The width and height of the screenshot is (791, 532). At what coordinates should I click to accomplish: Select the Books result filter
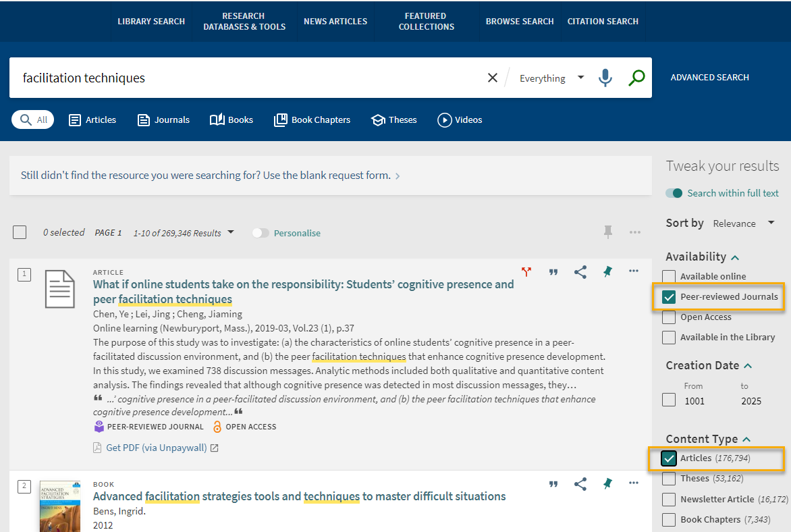pyautogui.click(x=231, y=119)
